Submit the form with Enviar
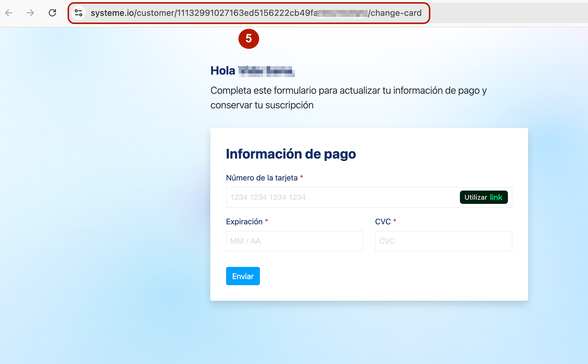The width and height of the screenshot is (588, 364). [x=243, y=276]
